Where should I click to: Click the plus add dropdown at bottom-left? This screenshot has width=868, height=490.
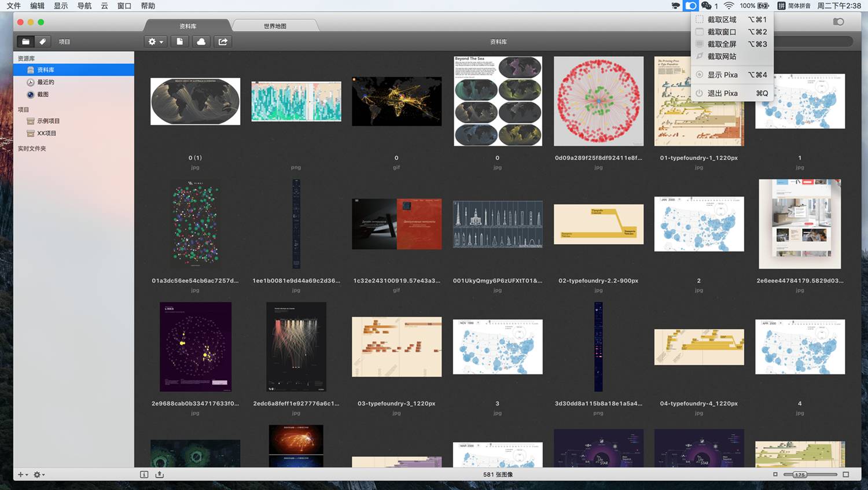pyautogui.click(x=23, y=474)
